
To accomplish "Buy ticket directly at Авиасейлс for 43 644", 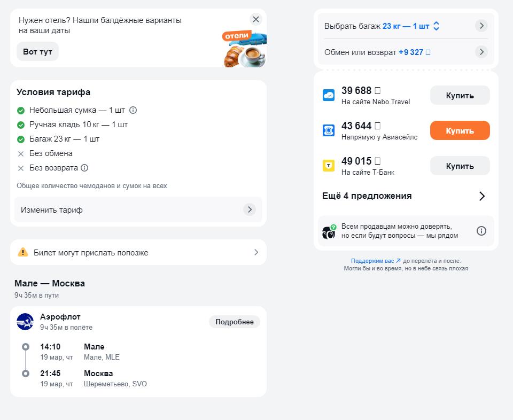I will pyautogui.click(x=460, y=130).
